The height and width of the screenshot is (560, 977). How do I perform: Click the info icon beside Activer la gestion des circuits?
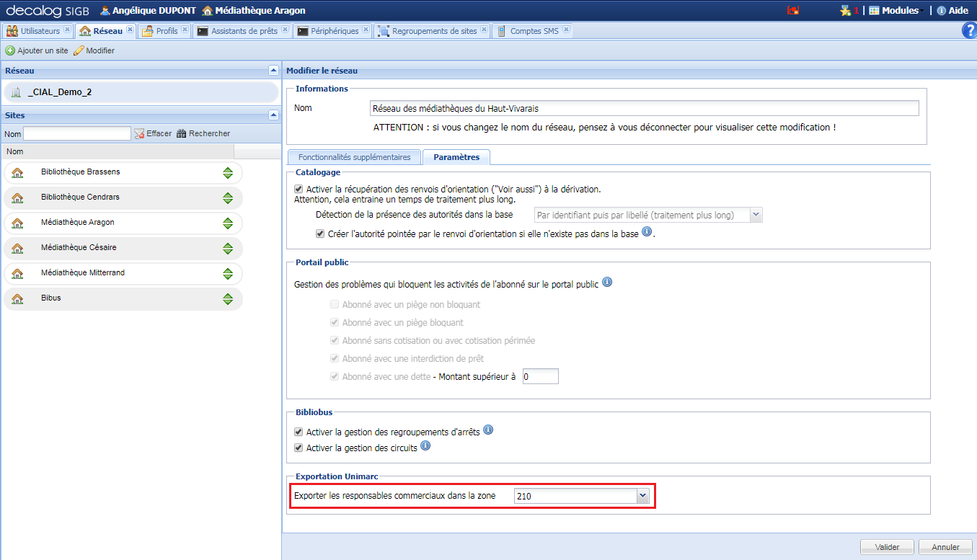coord(425,445)
